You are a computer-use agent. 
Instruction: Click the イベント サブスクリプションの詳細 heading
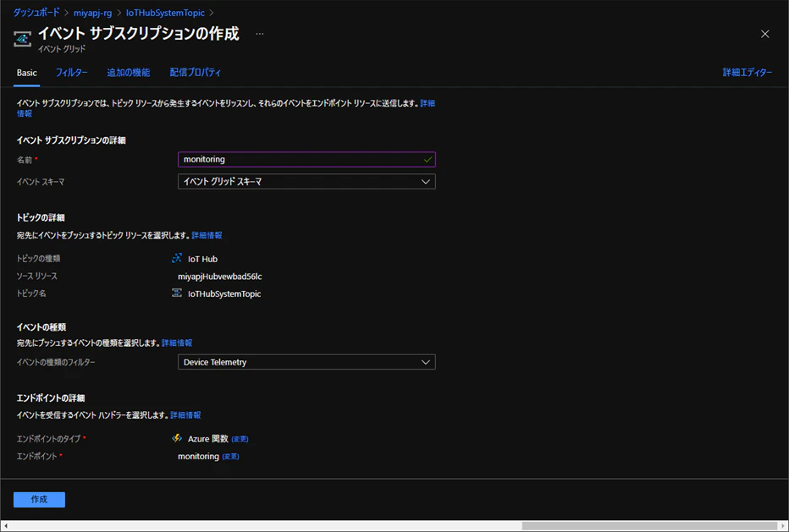click(x=71, y=140)
